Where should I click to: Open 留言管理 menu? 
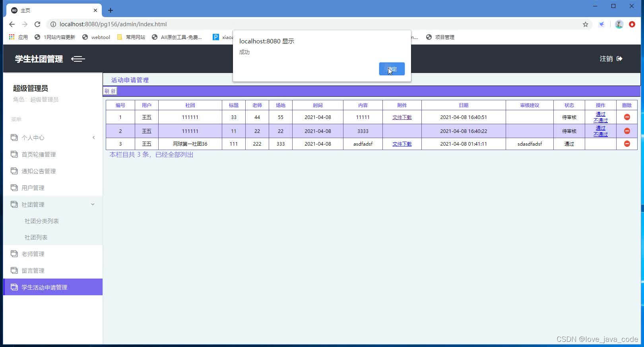pyautogui.click(x=53, y=271)
